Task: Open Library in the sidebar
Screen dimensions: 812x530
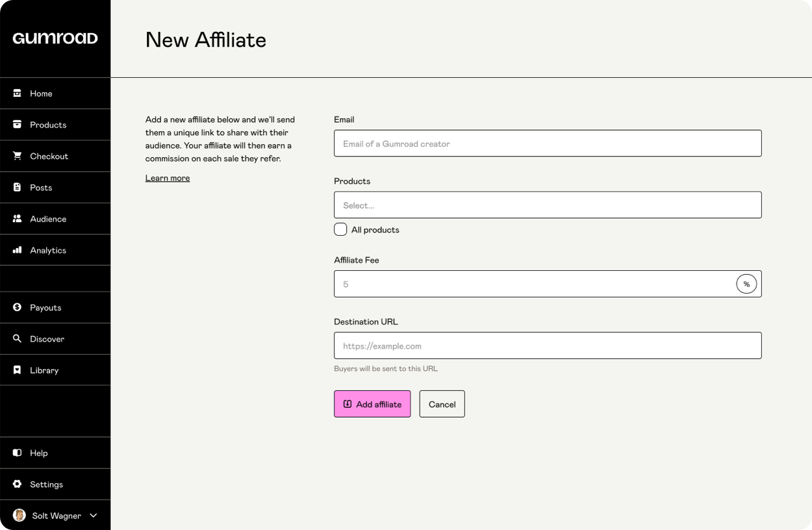Action: click(x=55, y=370)
